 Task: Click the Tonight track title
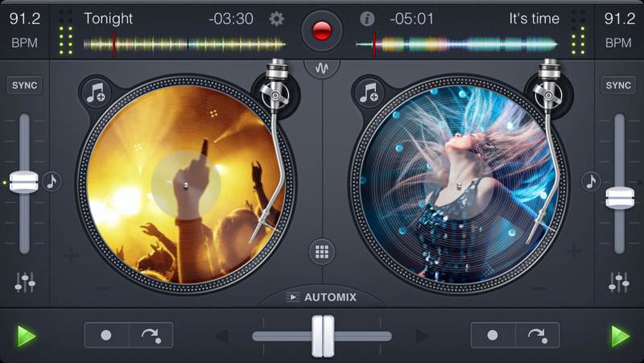pos(109,19)
